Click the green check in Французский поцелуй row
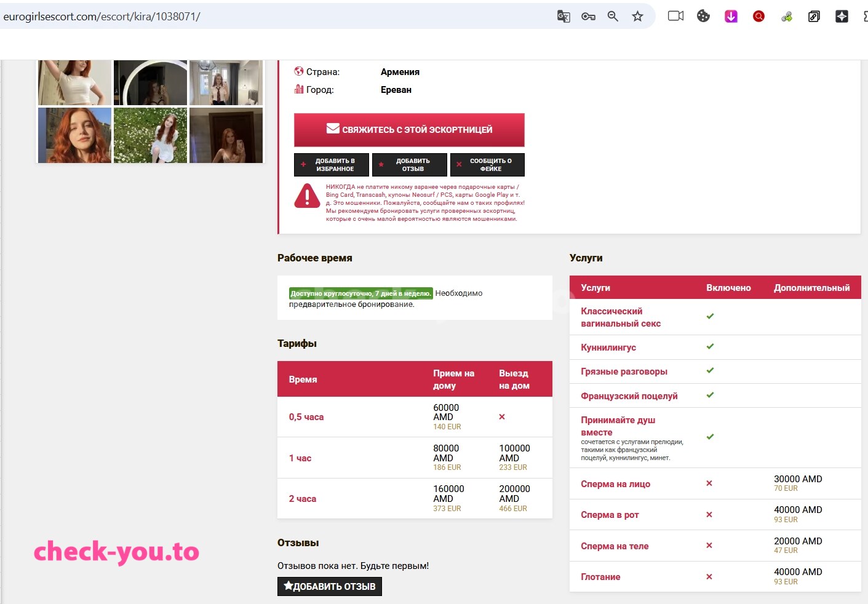The width and height of the screenshot is (868, 604). coord(710,395)
